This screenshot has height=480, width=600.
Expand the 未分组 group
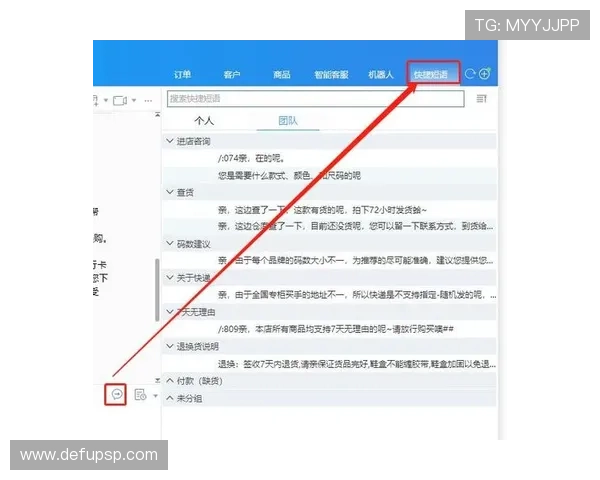pos(170,398)
